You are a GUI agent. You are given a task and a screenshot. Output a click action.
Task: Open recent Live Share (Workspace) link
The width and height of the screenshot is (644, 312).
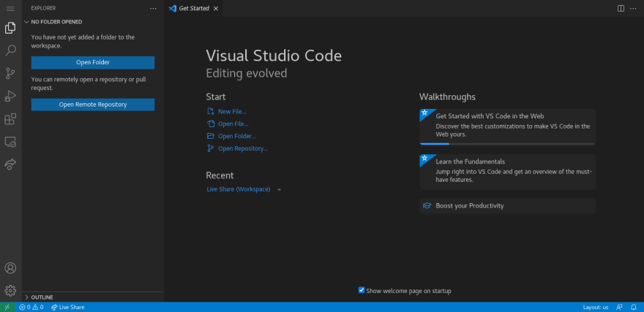point(239,189)
